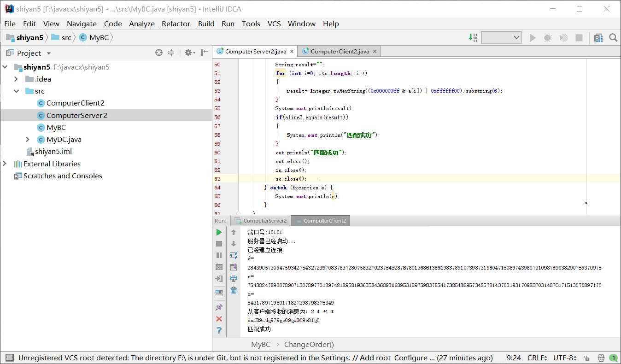Pin the current Run tab
621x364 pixels.
(x=219, y=307)
